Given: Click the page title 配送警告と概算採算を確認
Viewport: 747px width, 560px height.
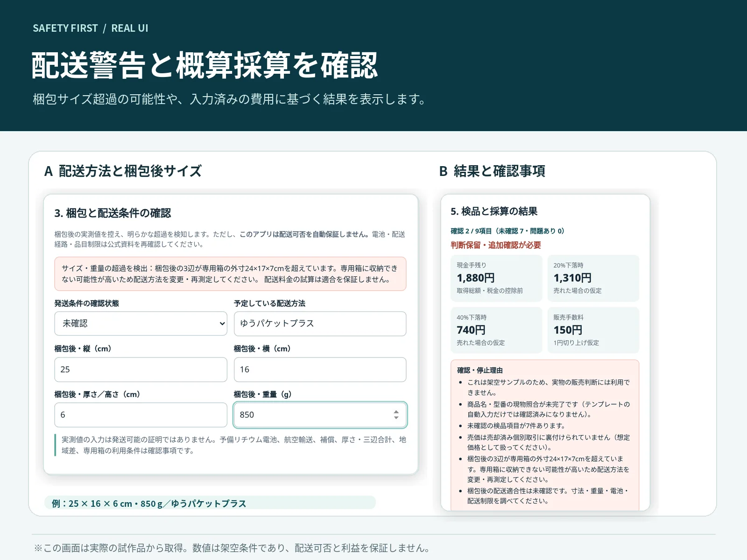Looking at the screenshot, I should click(x=204, y=65).
